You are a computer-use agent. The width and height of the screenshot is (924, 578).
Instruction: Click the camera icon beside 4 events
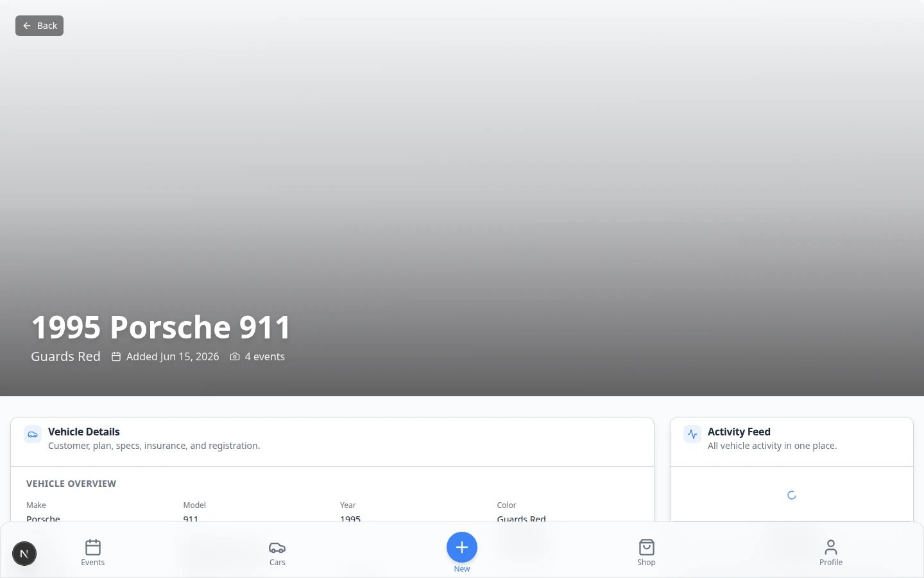pos(235,356)
